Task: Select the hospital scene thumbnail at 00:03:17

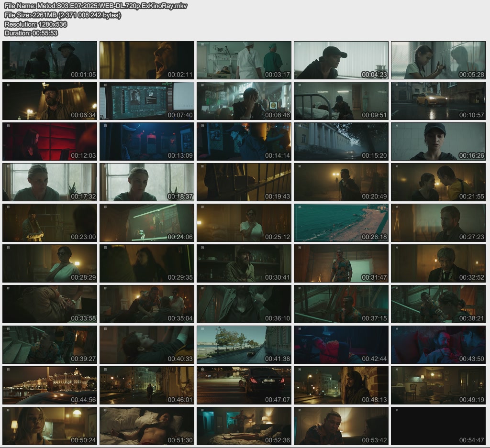Action: (244, 60)
